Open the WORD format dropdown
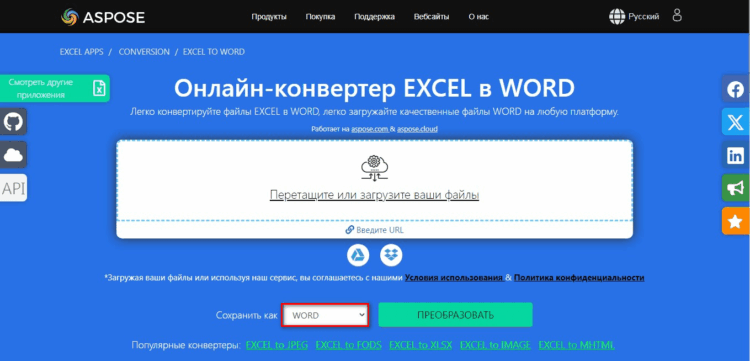Screen dimensions: 750x361 (x=325, y=315)
